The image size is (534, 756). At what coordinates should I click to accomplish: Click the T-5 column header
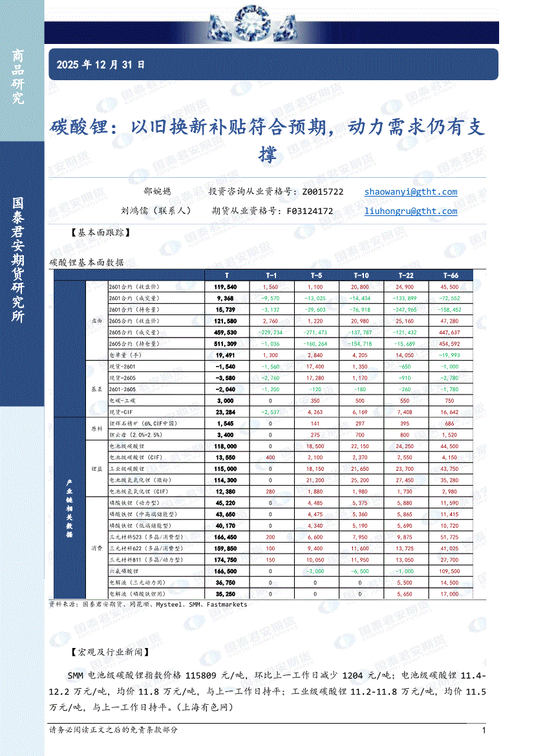point(316,275)
